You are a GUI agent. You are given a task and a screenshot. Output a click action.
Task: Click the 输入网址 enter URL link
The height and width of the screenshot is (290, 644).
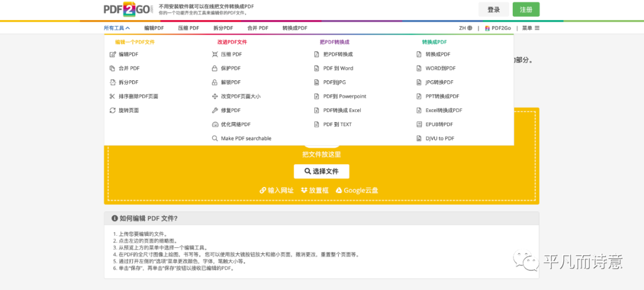[277, 191]
